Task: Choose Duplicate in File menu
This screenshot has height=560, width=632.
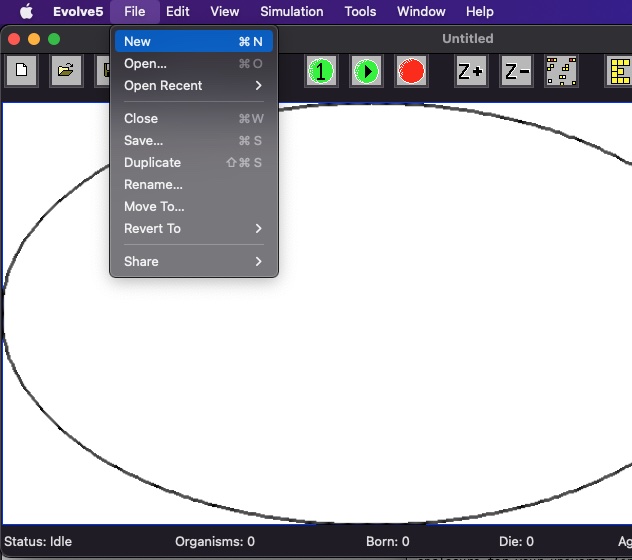Action: [193, 162]
